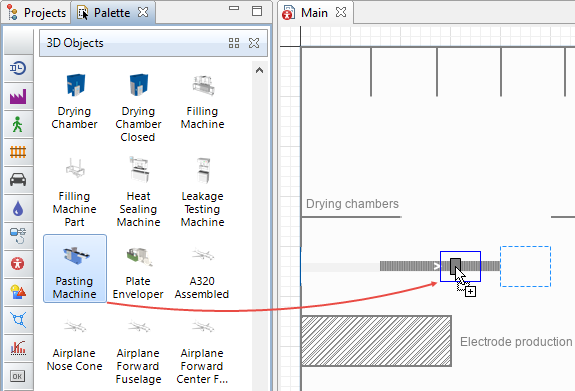The height and width of the screenshot is (391, 575).
Task: Open the Presentation shapes palette icon
Action: pyautogui.click(x=18, y=292)
